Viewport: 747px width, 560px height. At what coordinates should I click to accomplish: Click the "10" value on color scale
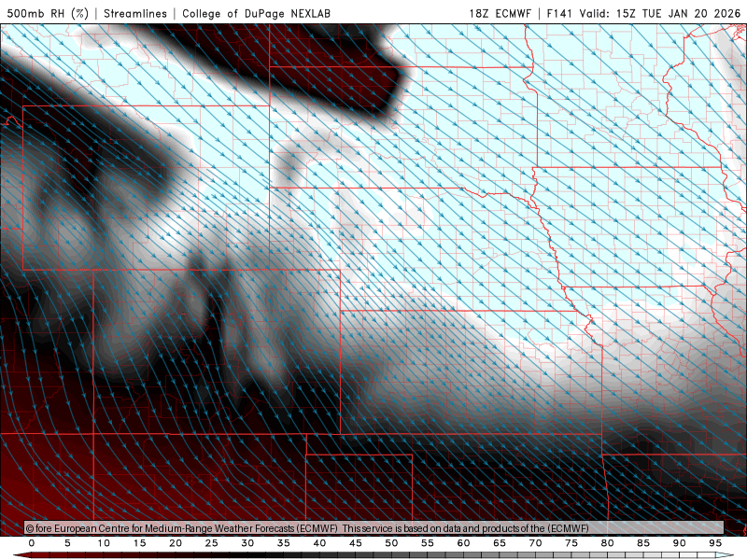coord(104,543)
